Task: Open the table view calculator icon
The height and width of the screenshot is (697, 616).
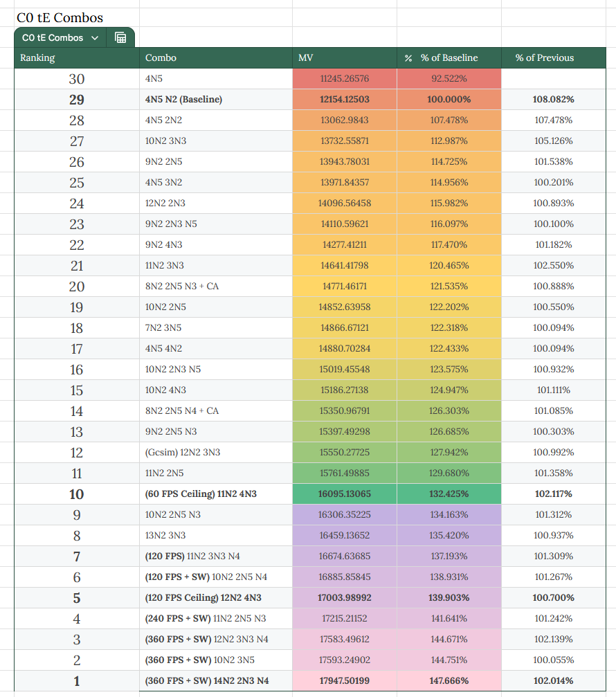Action: [120, 38]
